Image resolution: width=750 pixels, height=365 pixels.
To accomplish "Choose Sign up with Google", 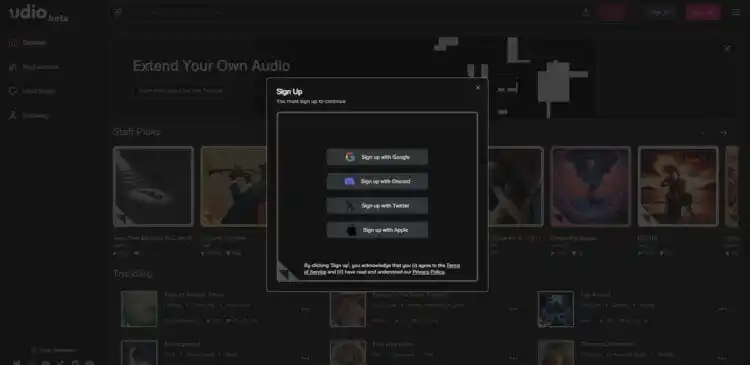I will (377, 157).
